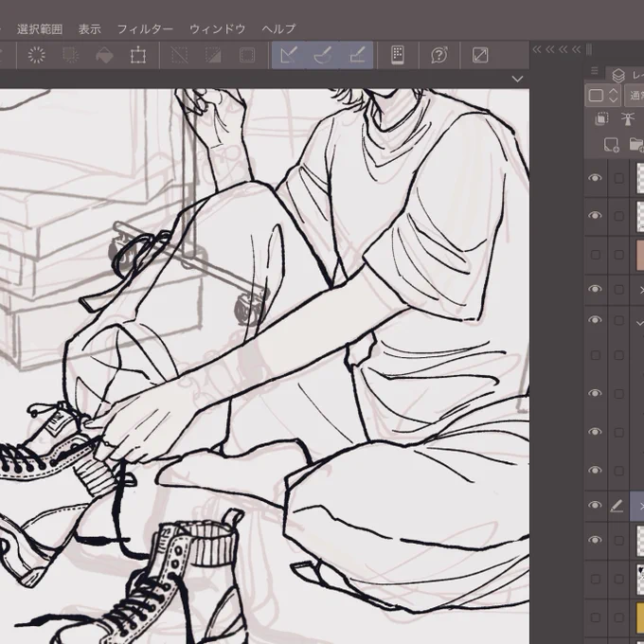
Task: Click the Fill bucket command icon
Action: (x=104, y=55)
